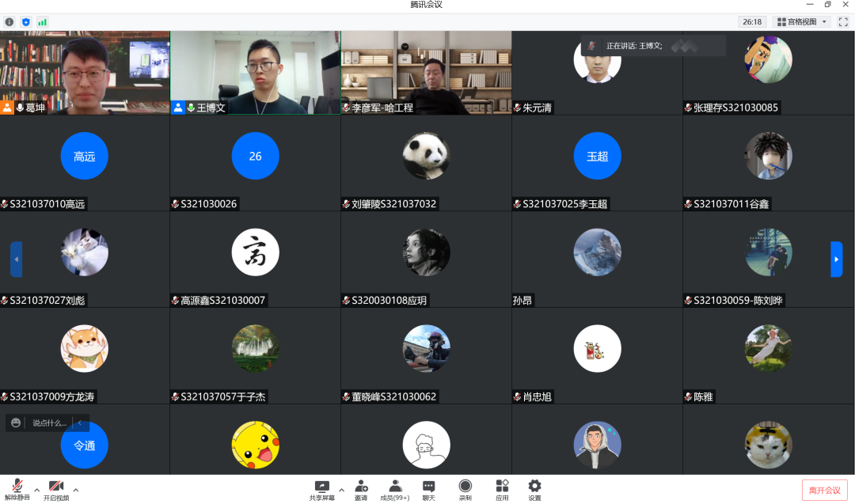This screenshot has height=504, width=855.
Task: Enter full screen mode
Action: tap(843, 22)
